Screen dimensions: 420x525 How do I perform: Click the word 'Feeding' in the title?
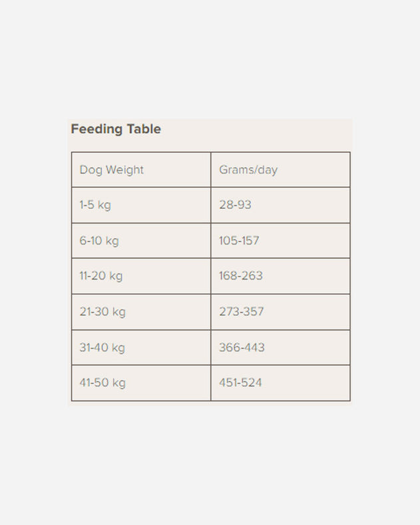(x=92, y=129)
